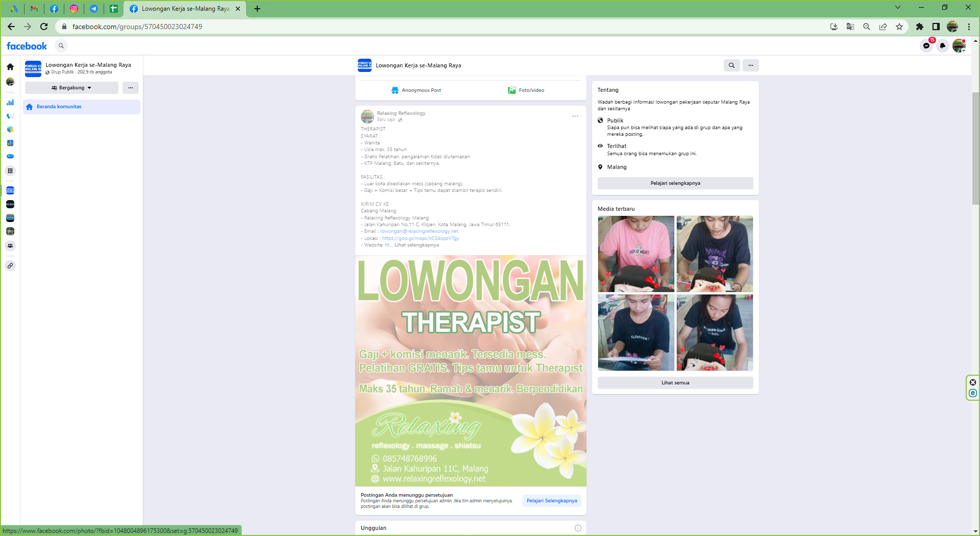The height and width of the screenshot is (536, 980).
Task: Create an Anonymous Post
Action: (x=416, y=90)
